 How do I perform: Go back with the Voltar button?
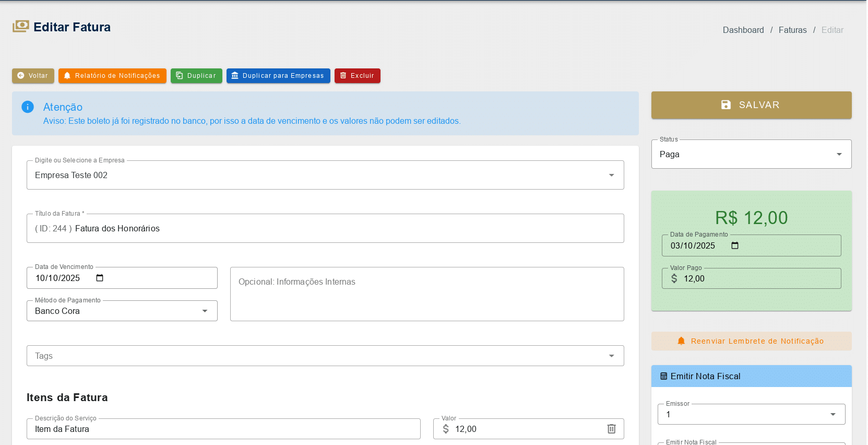coord(33,76)
